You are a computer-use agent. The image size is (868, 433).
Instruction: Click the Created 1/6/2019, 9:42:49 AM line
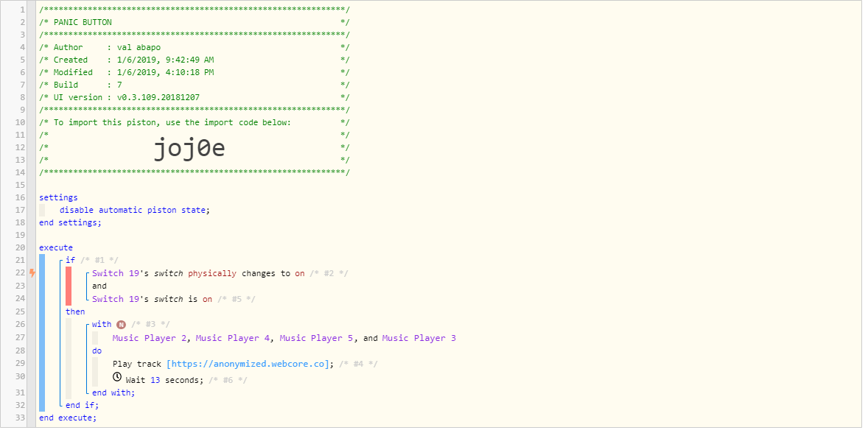[195, 60]
